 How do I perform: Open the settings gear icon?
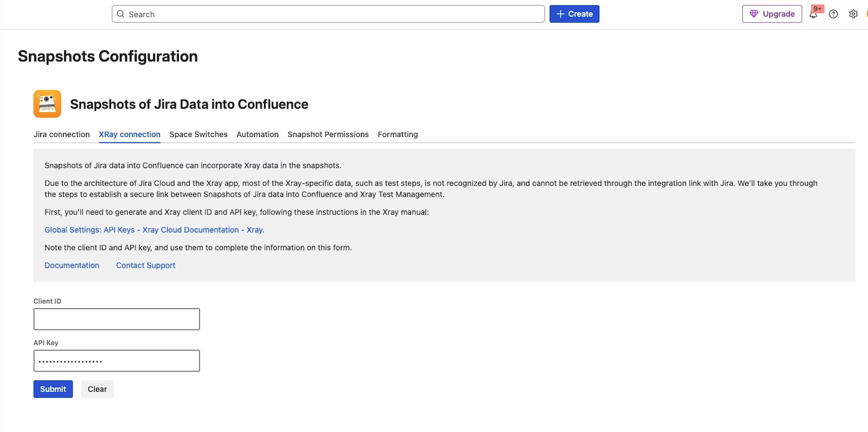853,14
